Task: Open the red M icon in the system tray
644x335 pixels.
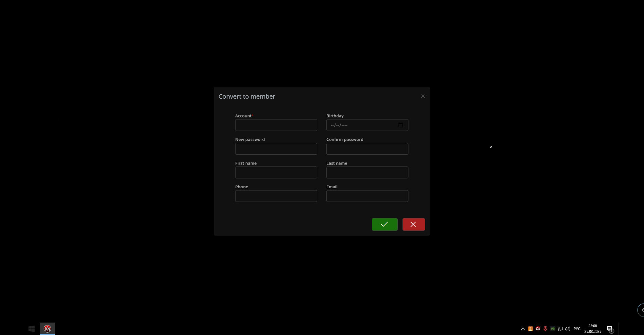Action: coord(538,329)
